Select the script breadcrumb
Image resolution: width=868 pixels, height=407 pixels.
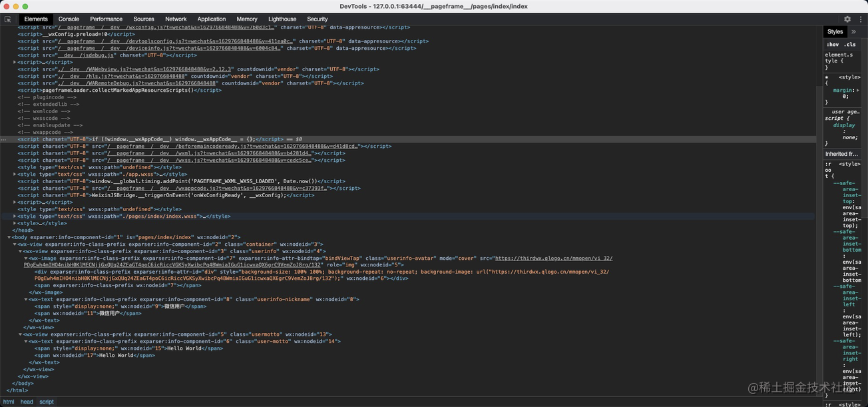[x=47, y=402]
